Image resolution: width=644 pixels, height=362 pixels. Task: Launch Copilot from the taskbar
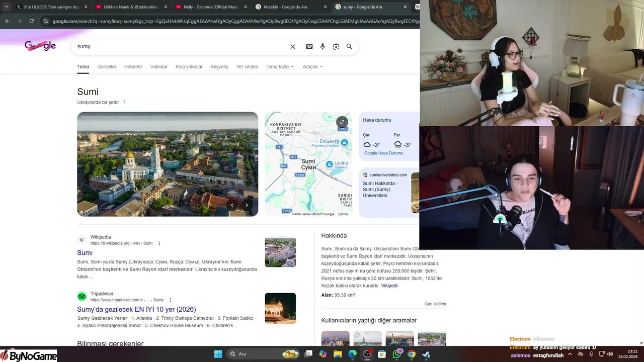[323, 354]
